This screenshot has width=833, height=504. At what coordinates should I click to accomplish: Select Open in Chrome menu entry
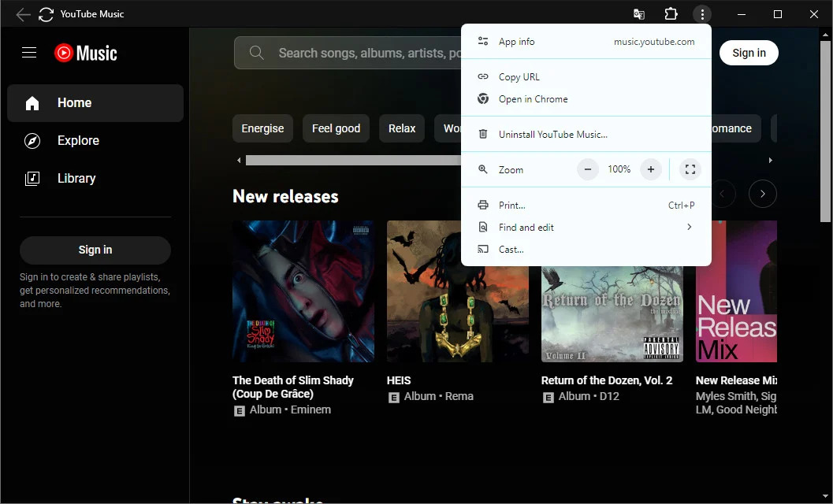[x=533, y=99]
